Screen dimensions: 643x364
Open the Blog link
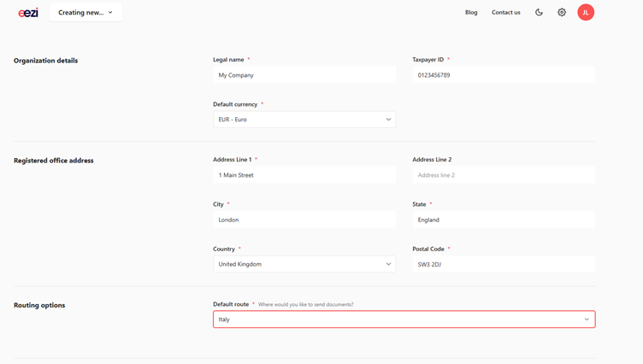pos(471,12)
